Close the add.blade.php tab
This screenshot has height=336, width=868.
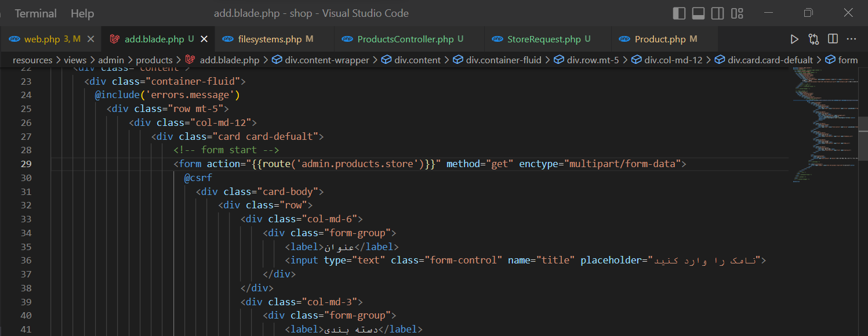(204, 39)
